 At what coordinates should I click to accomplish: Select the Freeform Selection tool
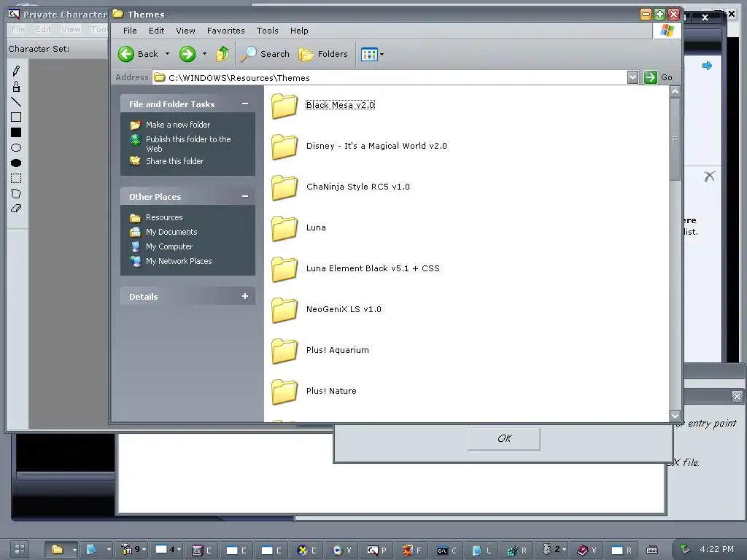pos(16,193)
